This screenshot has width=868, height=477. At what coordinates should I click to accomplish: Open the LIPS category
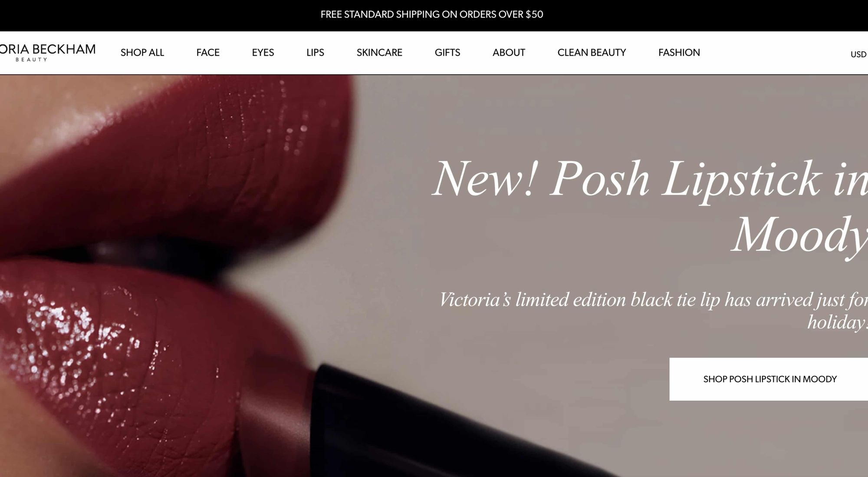pos(315,53)
